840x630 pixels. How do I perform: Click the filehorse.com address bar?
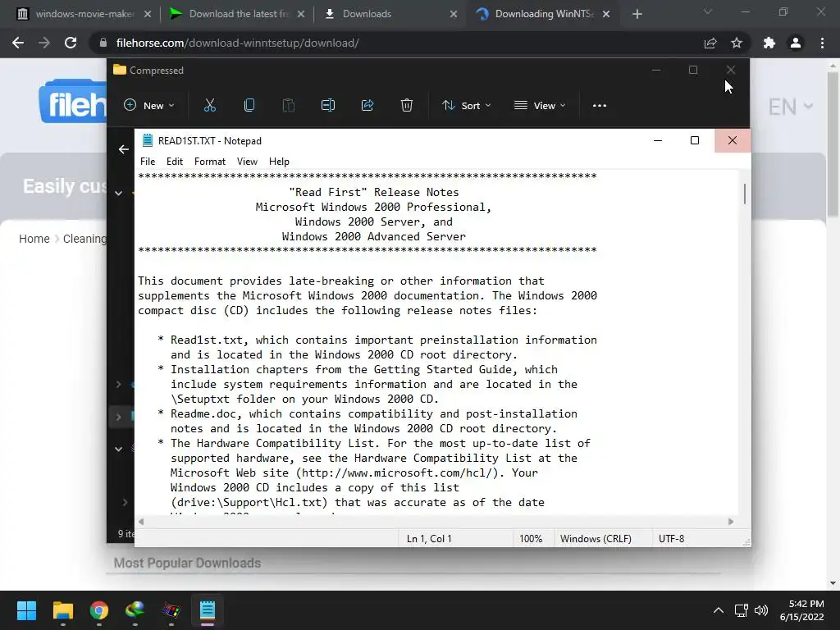coord(396,43)
